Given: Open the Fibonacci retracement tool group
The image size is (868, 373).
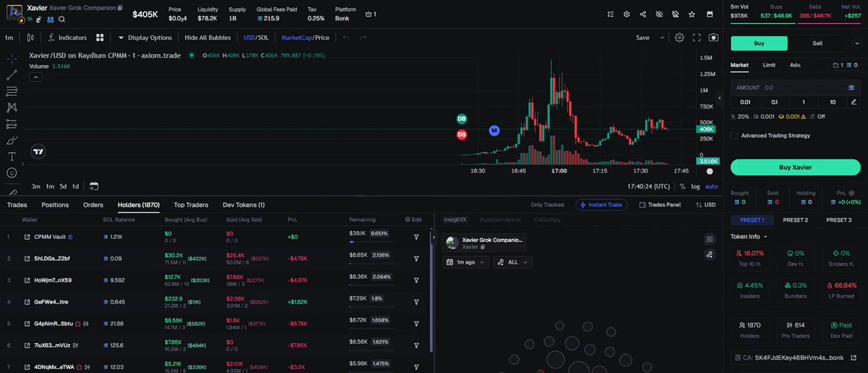Looking at the screenshot, I should click(12, 91).
